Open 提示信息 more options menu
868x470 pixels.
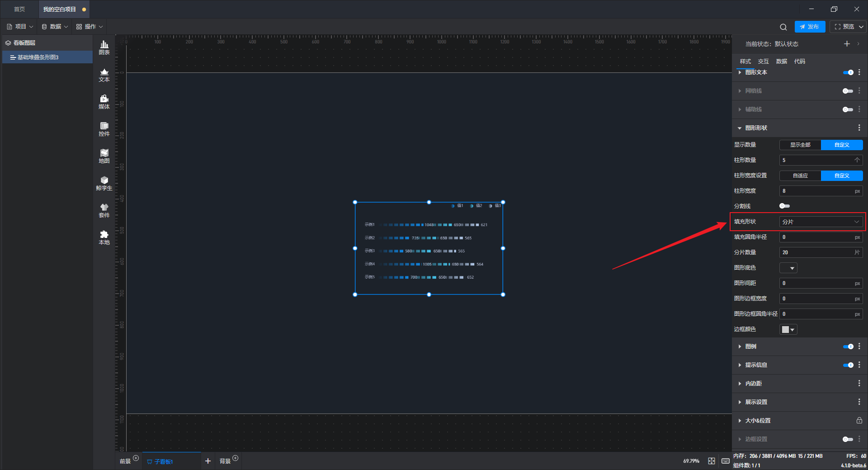[x=859, y=365]
